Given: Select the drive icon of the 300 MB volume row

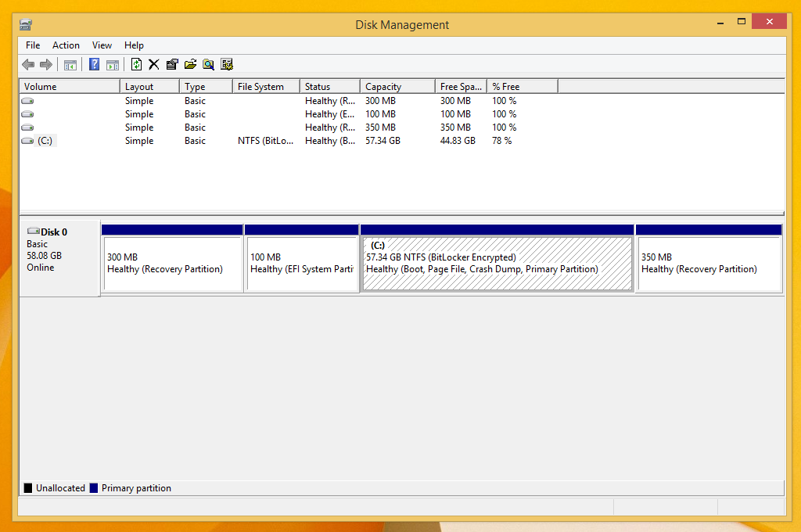Looking at the screenshot, I should [27, 101].
